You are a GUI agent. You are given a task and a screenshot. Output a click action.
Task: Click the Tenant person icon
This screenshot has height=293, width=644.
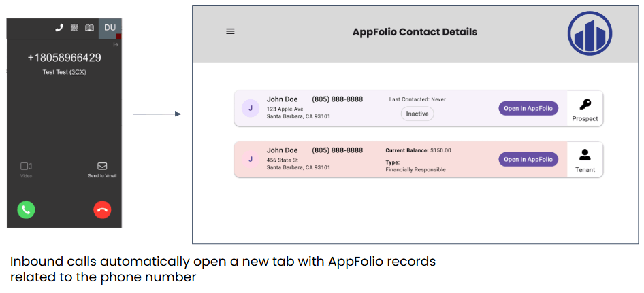pyautogui.click(x=585, y=155)
